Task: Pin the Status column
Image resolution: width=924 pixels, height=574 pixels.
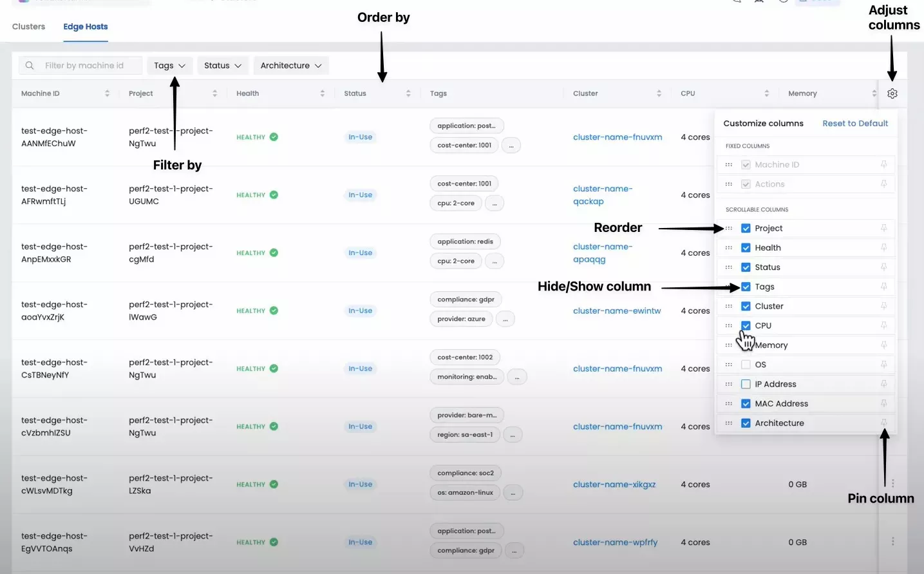Action: 883,267
